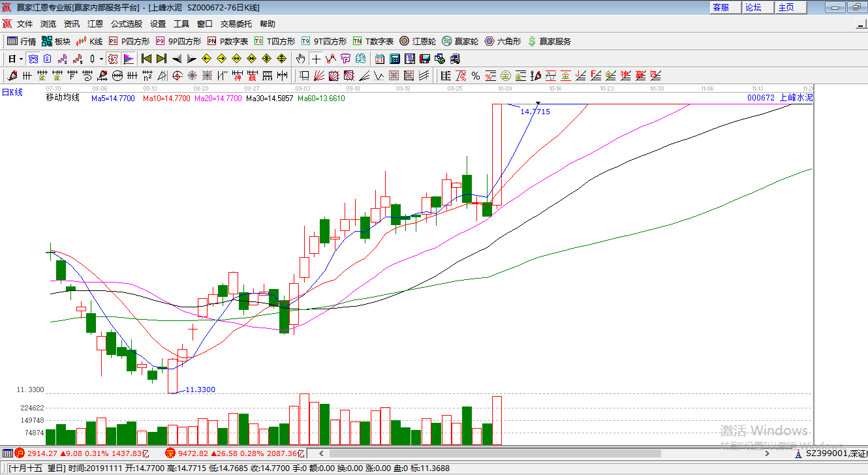Image resolution: width=868 pixels, height=475 pixels.
Task: Click the black right arrow icon
Action: coord(192,59)
